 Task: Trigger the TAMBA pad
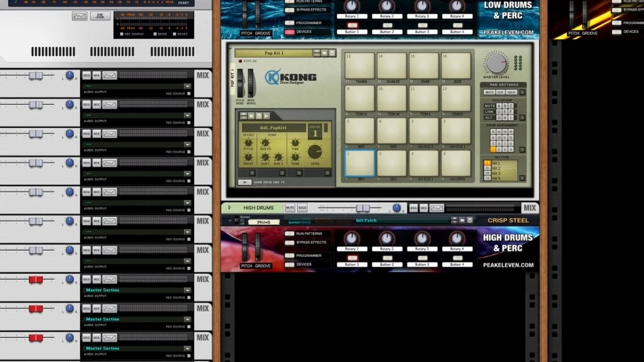click(360, 65)
